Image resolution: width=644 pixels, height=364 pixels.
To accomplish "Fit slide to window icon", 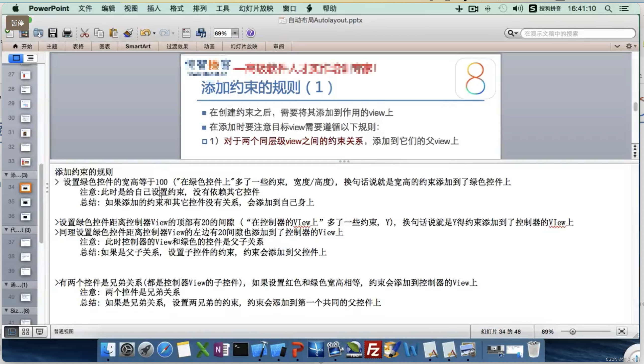I will click(x=622, y=331).
